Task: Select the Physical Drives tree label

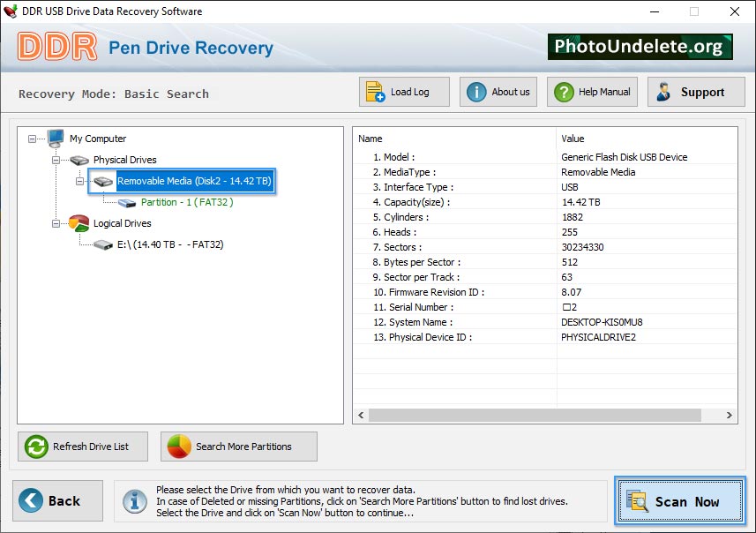Action: pos(125,160)
